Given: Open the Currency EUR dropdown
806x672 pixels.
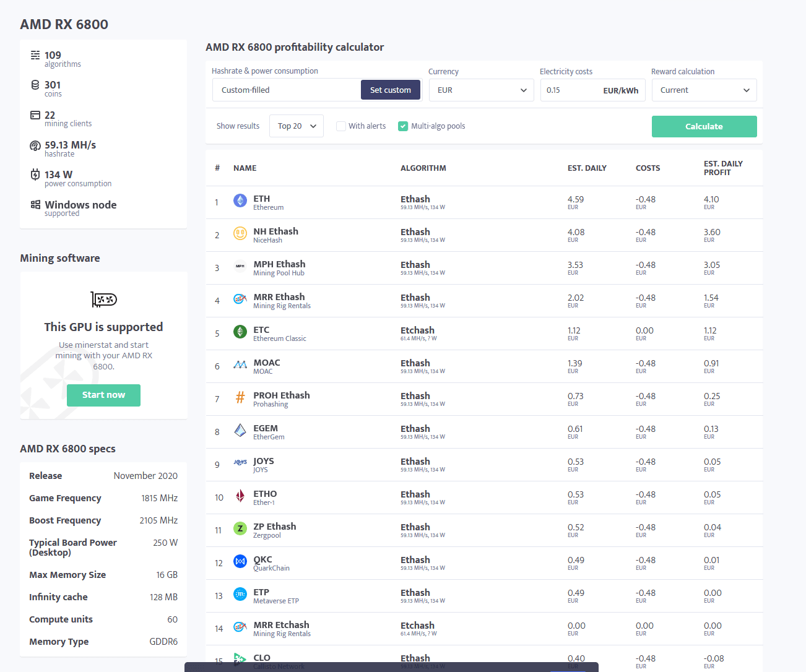Looking at the screenshot, I should pyautogui.click(x=481, y=90).
